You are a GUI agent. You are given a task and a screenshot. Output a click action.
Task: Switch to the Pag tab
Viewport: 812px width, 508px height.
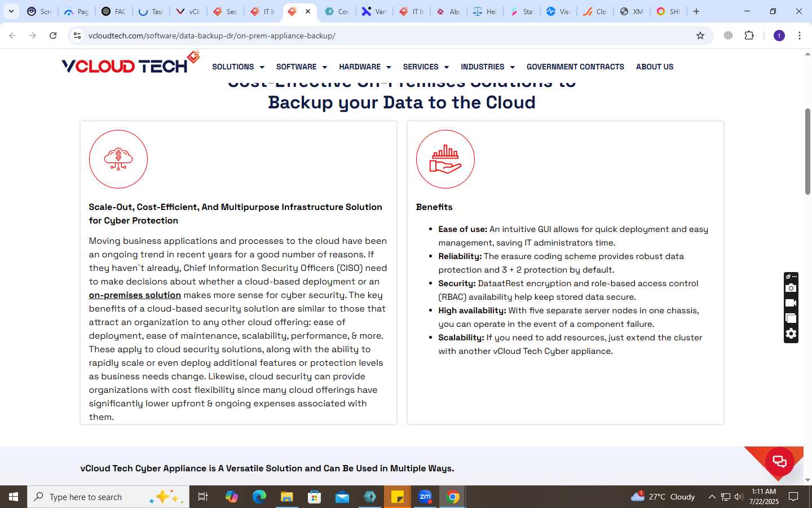(x=77, y=11)
